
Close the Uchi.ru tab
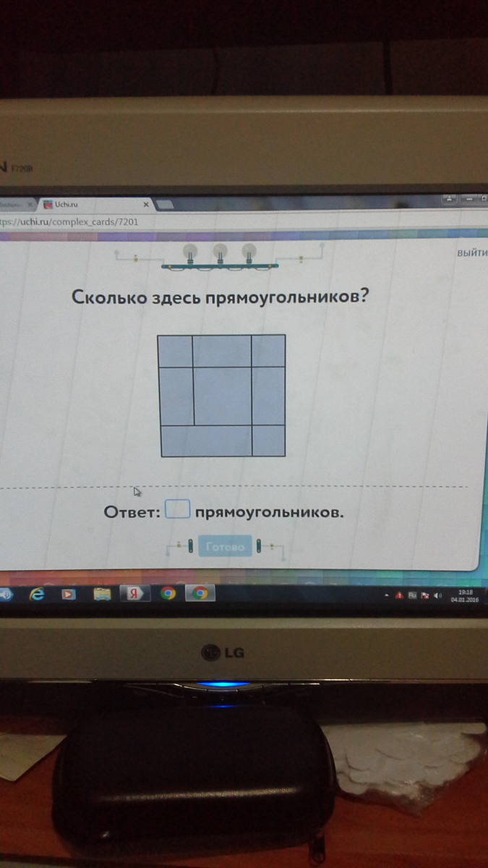145,205
